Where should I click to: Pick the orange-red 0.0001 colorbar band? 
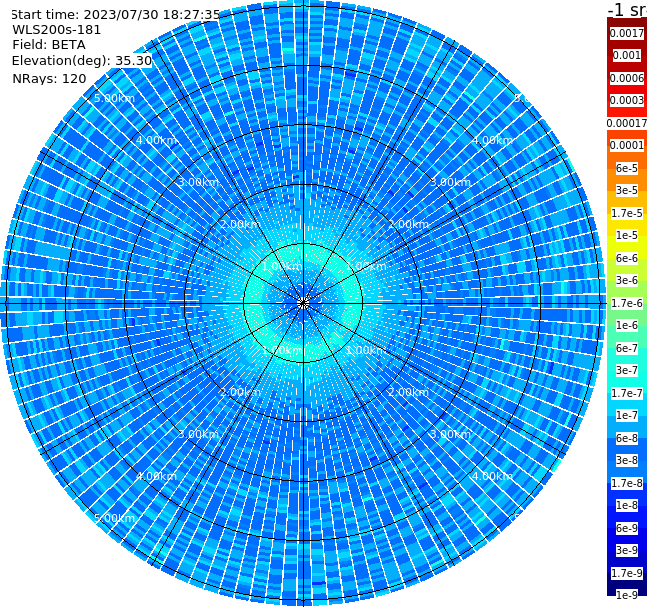pyautogui.click(x=627, y=145)
